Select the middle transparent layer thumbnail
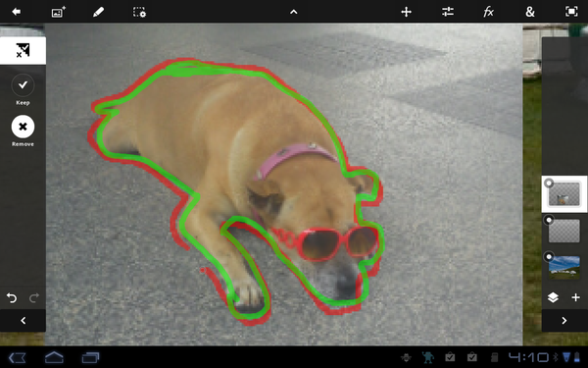This screenshot has height=368, width=588. (564, 231)
